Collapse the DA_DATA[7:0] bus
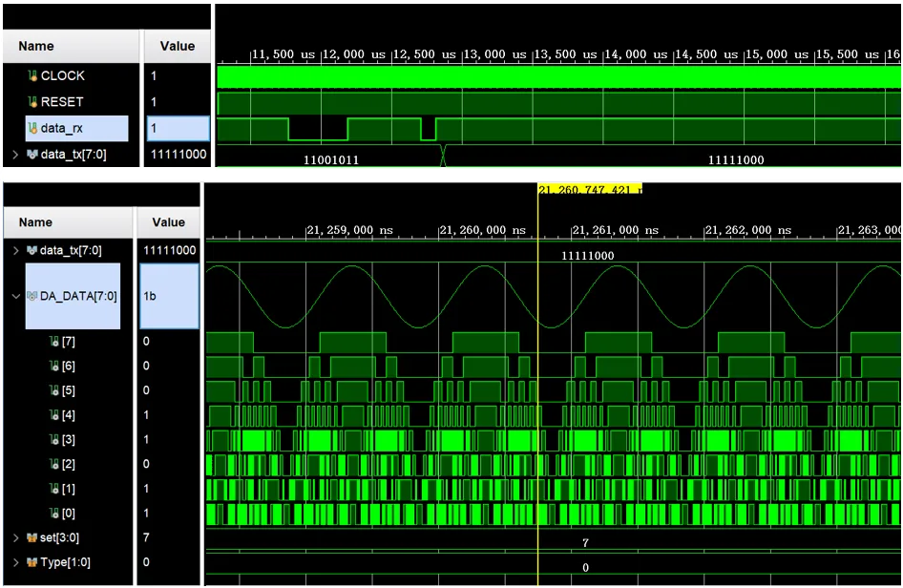This screenshot has height=588, width=903. 14,297
